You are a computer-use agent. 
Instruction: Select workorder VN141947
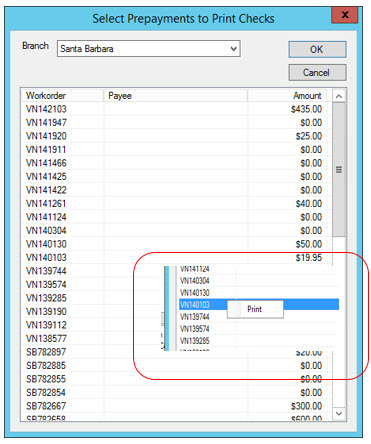tap(46, 123)
